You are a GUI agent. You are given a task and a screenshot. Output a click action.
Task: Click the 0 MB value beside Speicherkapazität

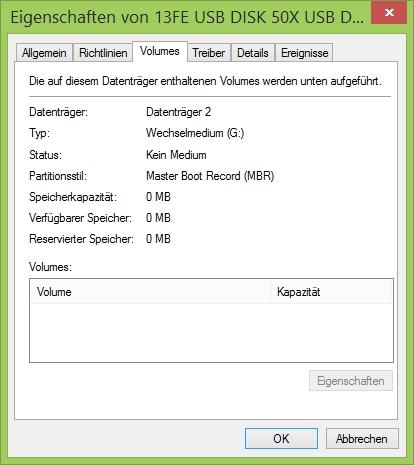point(158,197)
